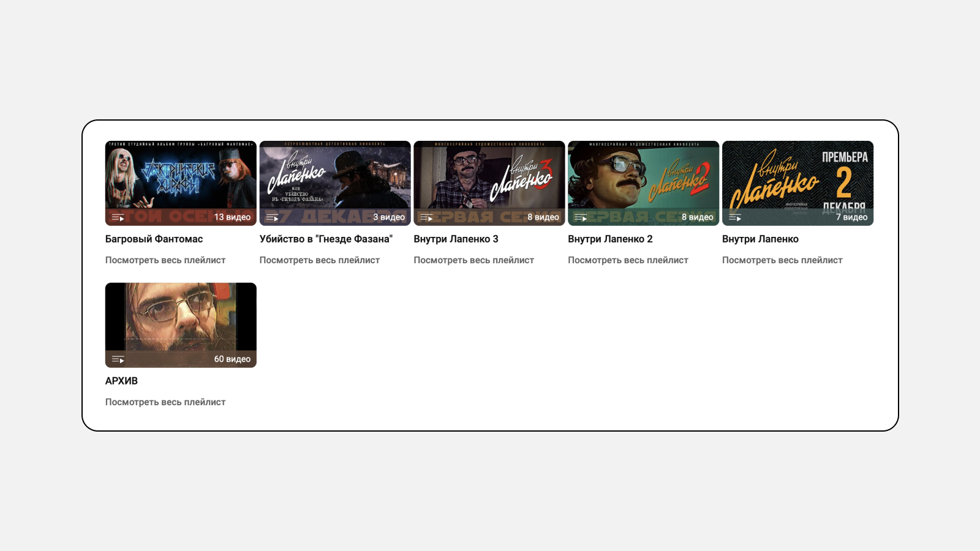Open the Премьера 2 декабря thumbnail
The image size is (980, 551).
[798, 183]
